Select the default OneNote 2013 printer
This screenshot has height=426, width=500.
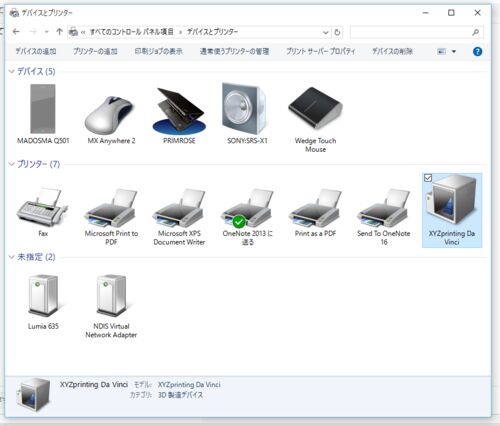coord(247,217)
